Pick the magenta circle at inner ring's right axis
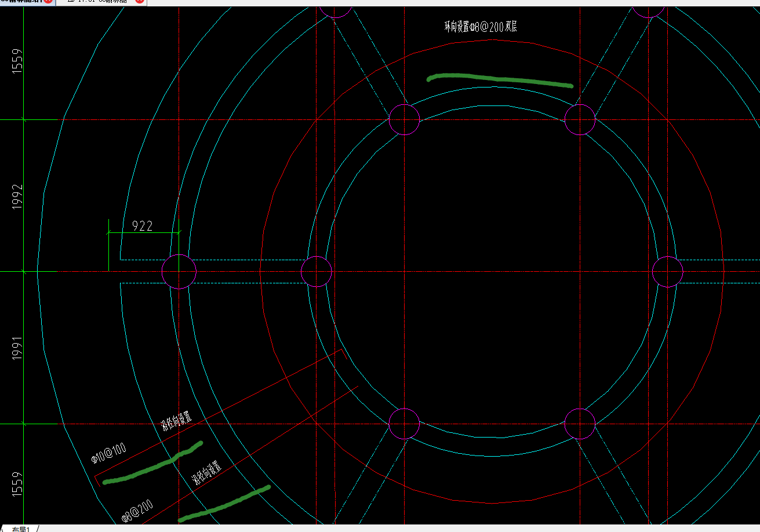Image resolution: width=760 pixels, height=532 pixels. tap(668, 271)
